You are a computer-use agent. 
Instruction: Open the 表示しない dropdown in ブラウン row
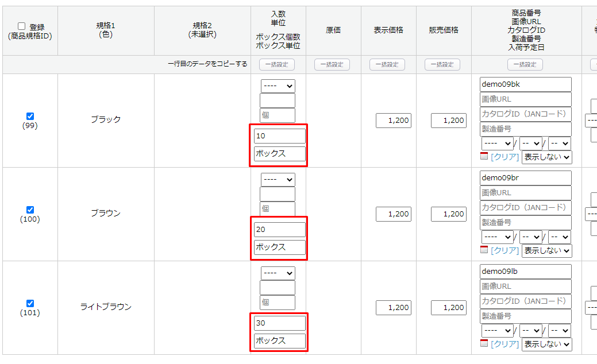coord(547,250)
